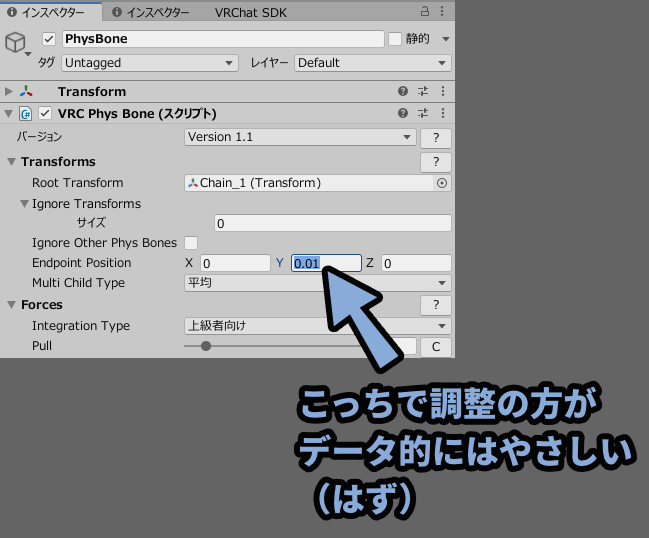The width and height of the screenshot is (649, 538).
Task: Open Transform component help icon
Action: pyautogui.click(x=403, y=91)
